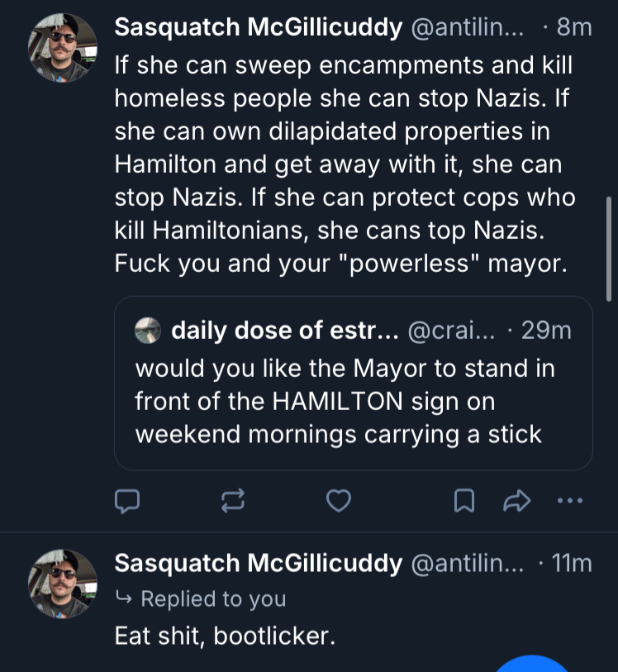Click the Sasquatch McGillicuddy name on top post

[x=257, y=27]
